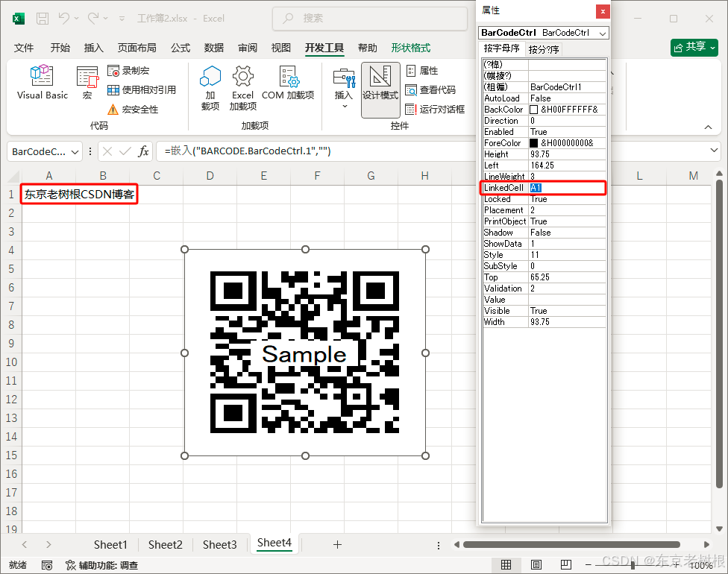Screen dimensions: 728x574
Task: Switch to Categorized tab in Properties
Action: point(543,49)
